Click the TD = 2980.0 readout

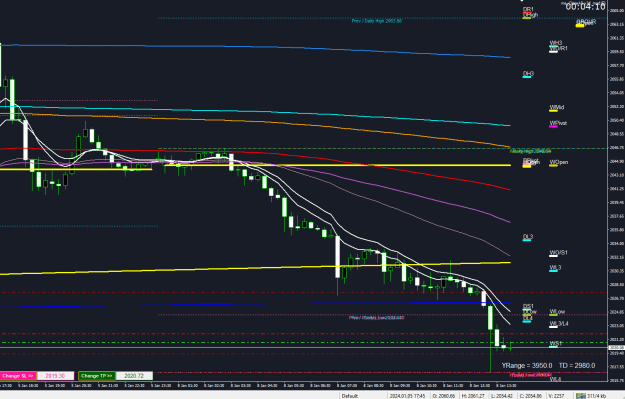(x=577, y=366)
